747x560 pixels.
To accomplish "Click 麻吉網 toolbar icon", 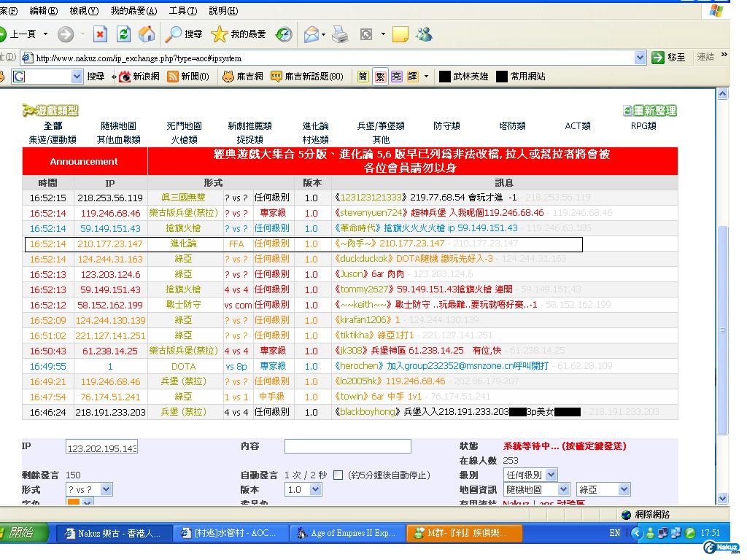I will 243,76.
